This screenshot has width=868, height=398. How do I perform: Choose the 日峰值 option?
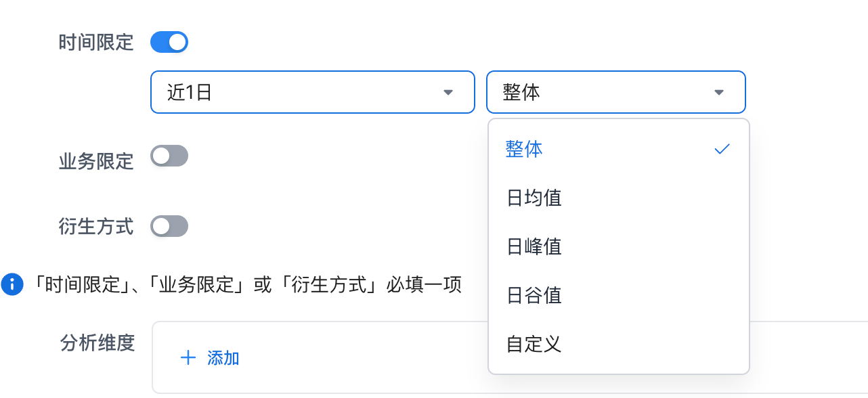tap(534, 247)
